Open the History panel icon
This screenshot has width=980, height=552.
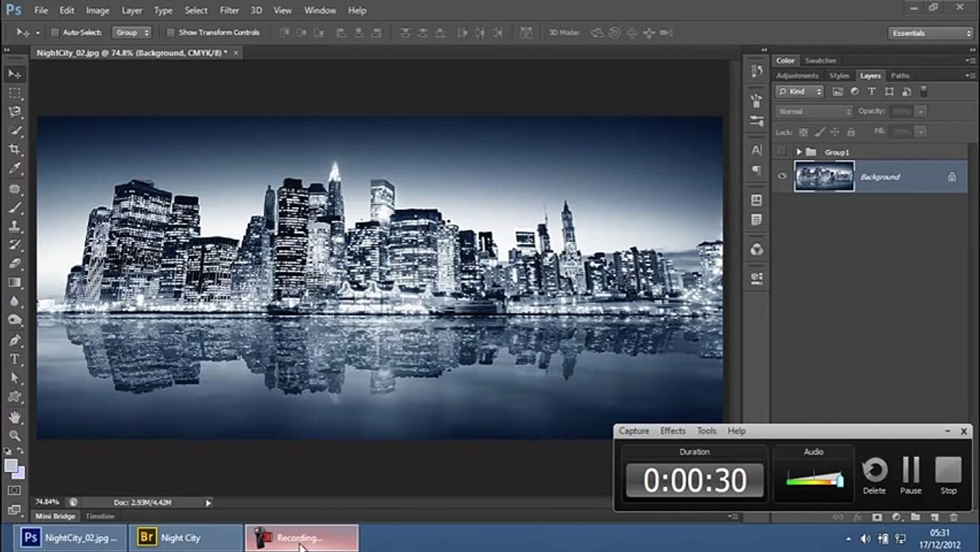tap(756, 71)
